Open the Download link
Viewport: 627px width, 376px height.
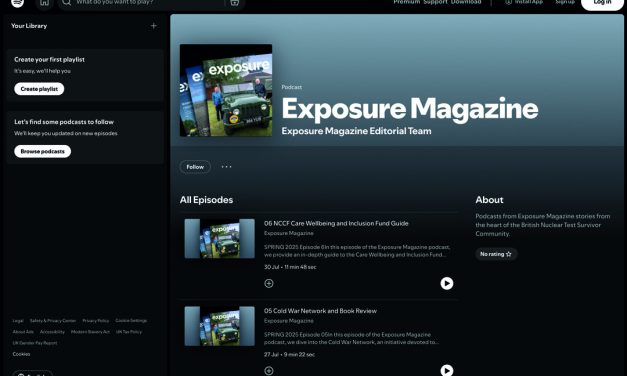click(x=466, y=2)
